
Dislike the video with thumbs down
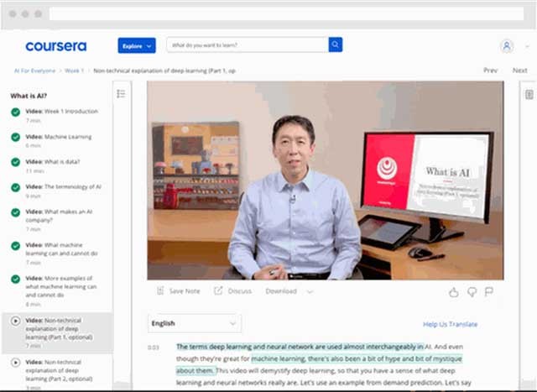[x=472, y=292]
